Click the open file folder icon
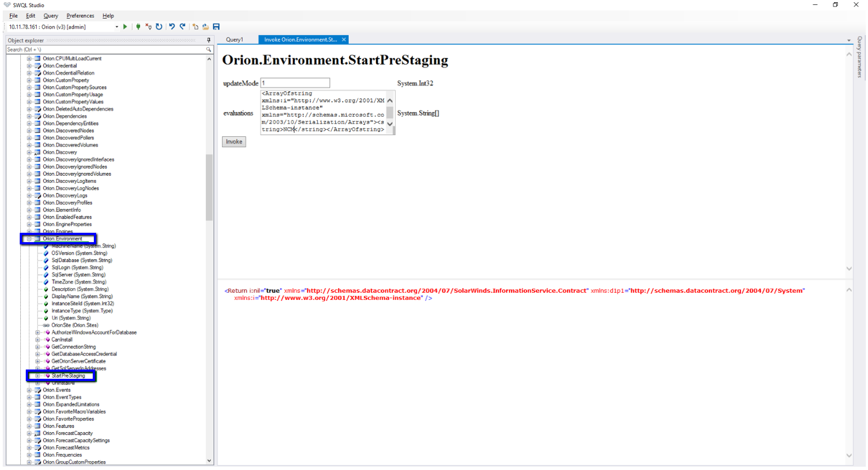The height and width of the screenshot is (470, 868). pos(205,26)
